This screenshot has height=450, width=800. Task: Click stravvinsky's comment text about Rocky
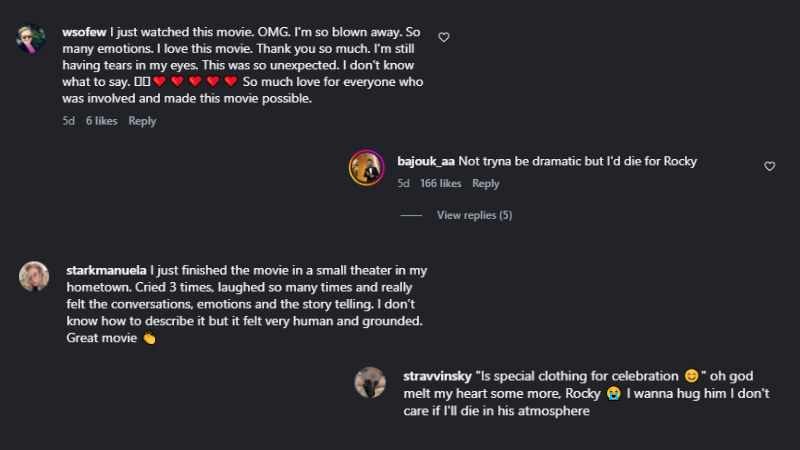[586, 393]
